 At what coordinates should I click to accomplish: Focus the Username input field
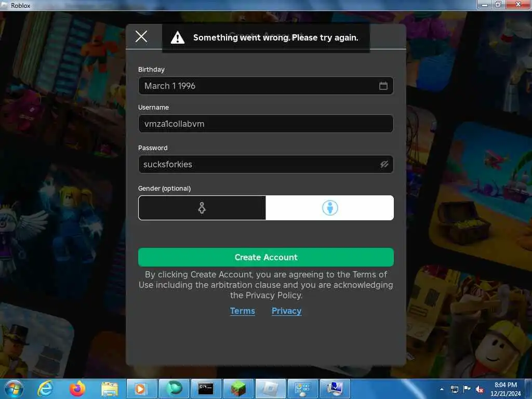pyautogui.click(x=265, y=124)
